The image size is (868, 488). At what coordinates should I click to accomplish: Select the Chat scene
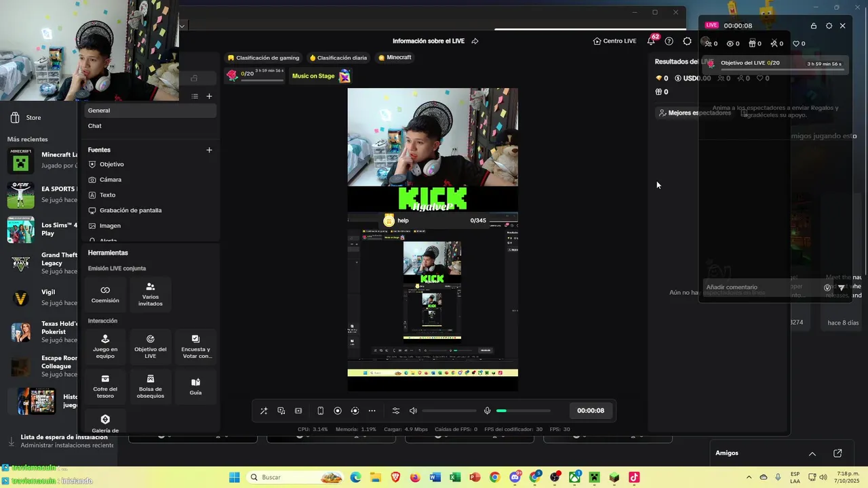[151, 126]
